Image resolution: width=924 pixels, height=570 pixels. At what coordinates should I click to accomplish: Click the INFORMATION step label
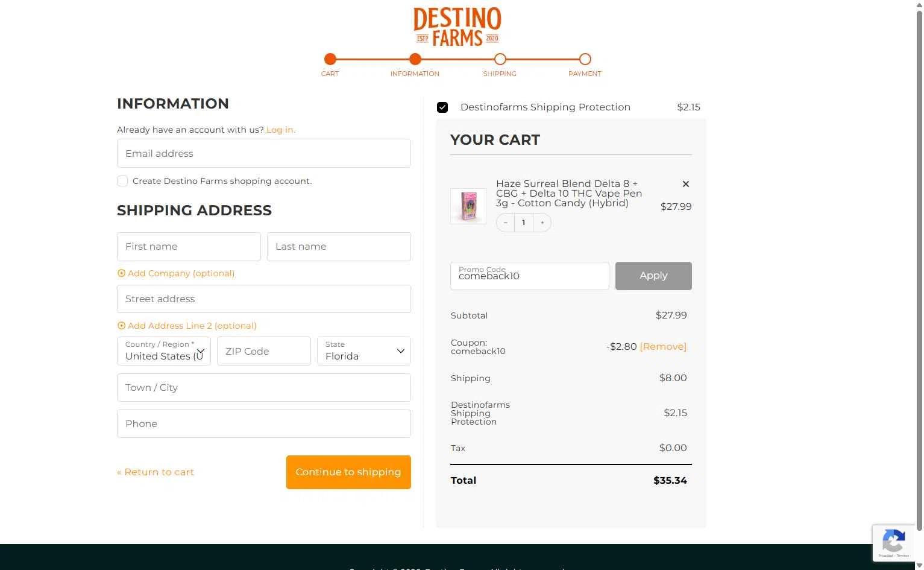[x=415, y=74]
